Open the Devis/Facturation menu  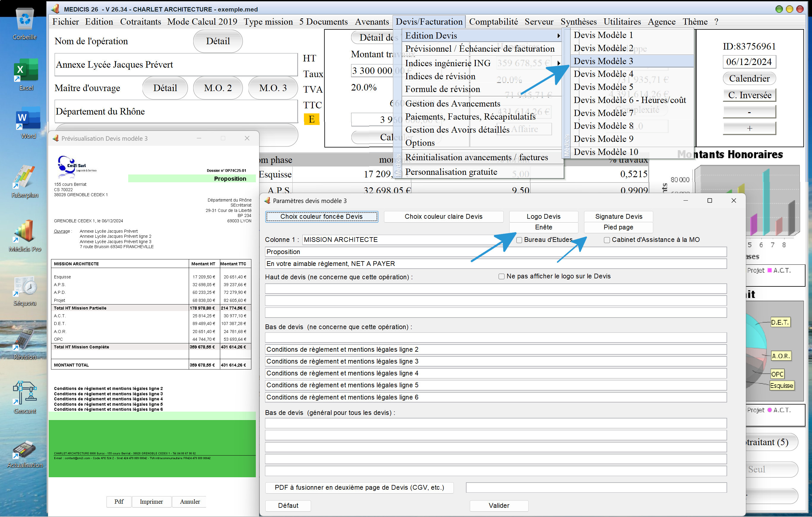click(429, 22)
